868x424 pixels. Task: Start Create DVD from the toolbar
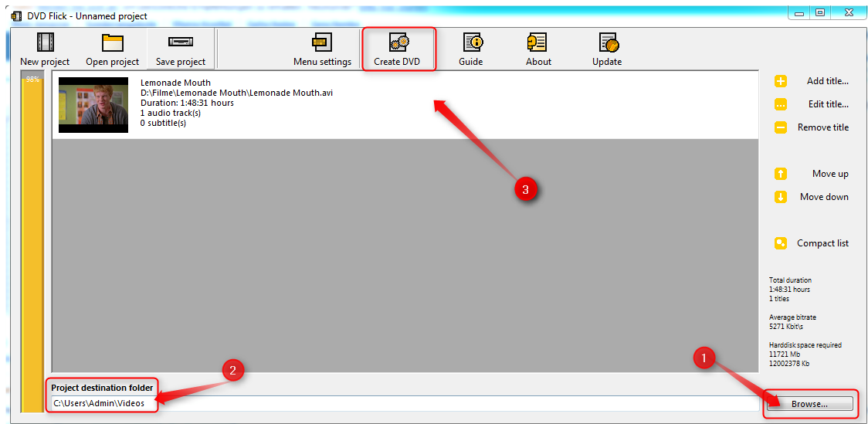pyautogui.click(x=398, y=42)
